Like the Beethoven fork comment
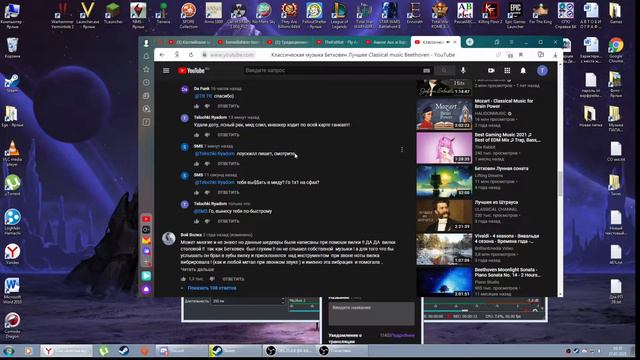This screenshot has height=360, width=640. (x=183, y=279)
